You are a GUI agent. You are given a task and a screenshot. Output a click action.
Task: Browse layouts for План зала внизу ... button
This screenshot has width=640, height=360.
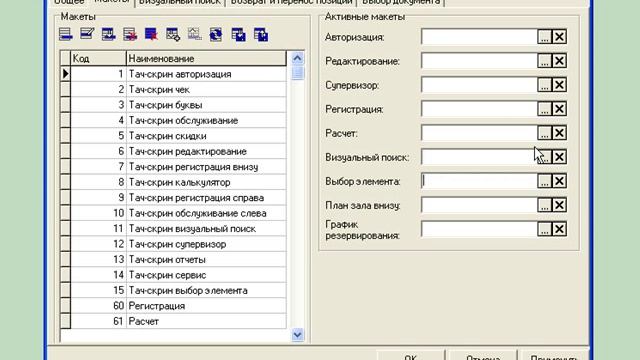(544, 205)
